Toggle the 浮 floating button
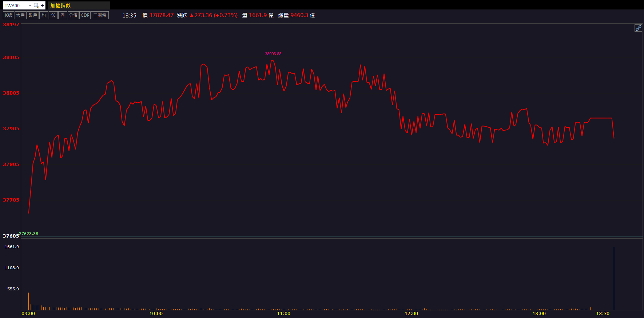This screenshot has height=318, width=644. 63,15
